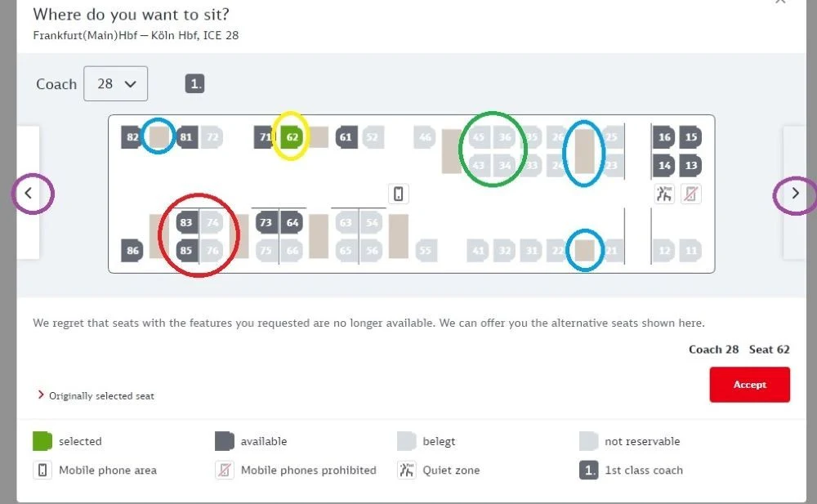The image size is (817, 504).
Task: Click the mobile phone area icon in seat map
Action: [398, 194]
